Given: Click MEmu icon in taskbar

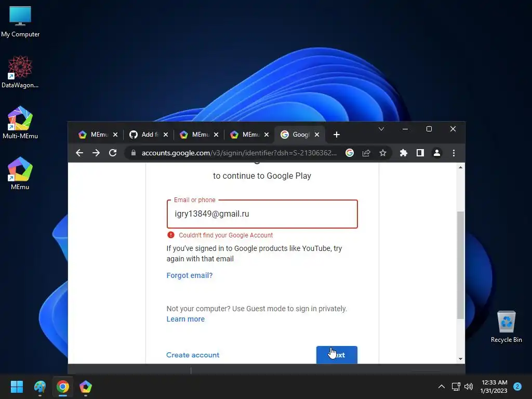Looking at the screenshot, I should (86, 387).
